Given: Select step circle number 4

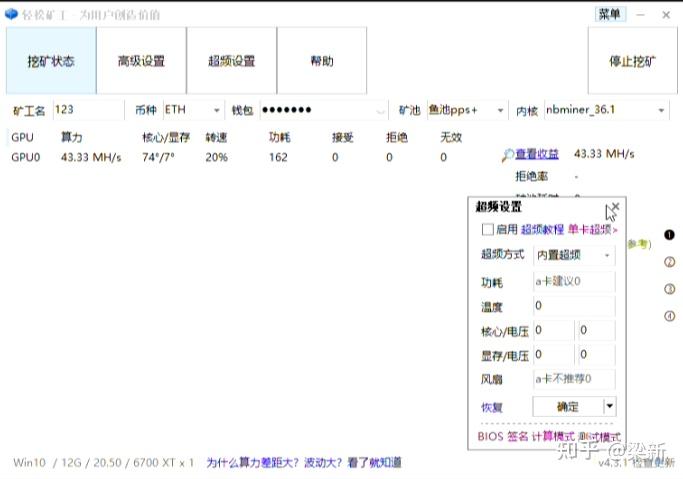Looking at the screenshot, I should 669,316.
